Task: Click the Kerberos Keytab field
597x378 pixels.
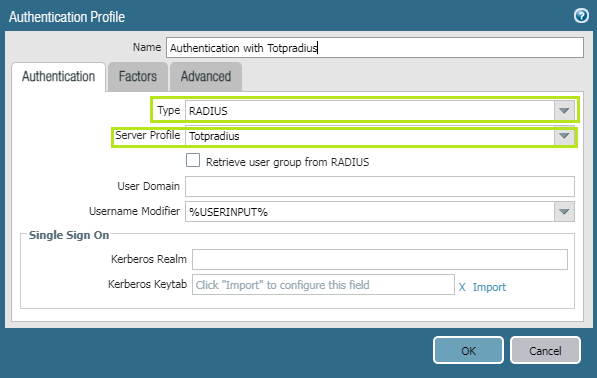Action: pos(323,285)
